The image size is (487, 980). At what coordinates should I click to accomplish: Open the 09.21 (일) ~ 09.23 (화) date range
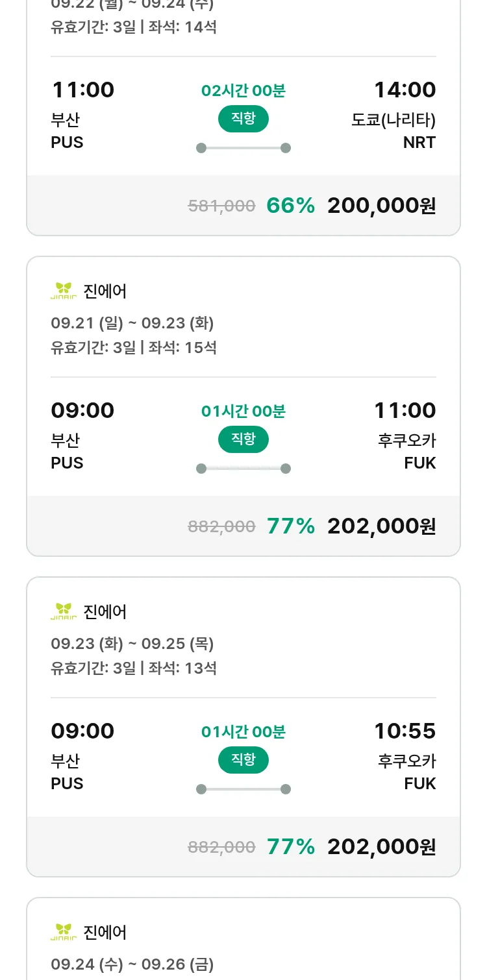pyautogui.click(x=132, y=323)
